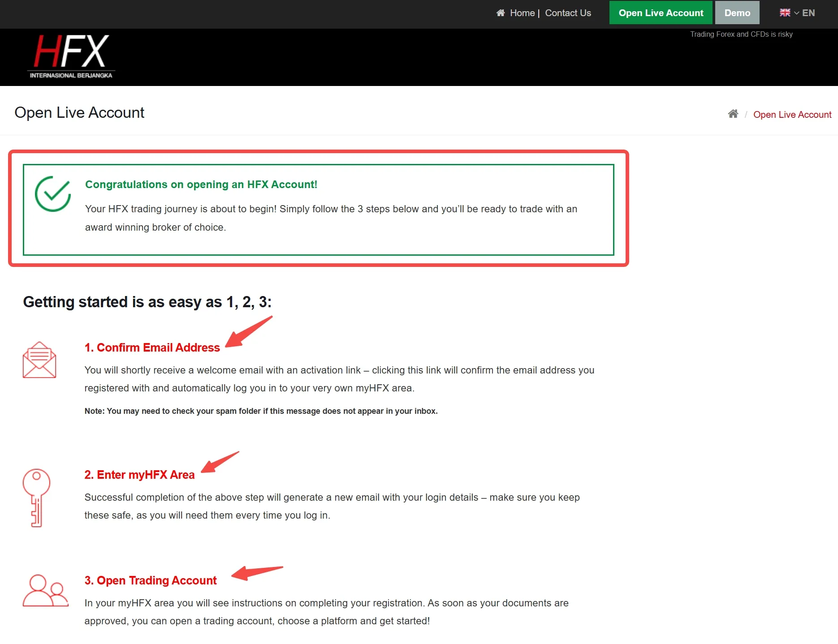Click the Open Live Account page title
Screen dimensions: 838x644
[x=79, y=112]
